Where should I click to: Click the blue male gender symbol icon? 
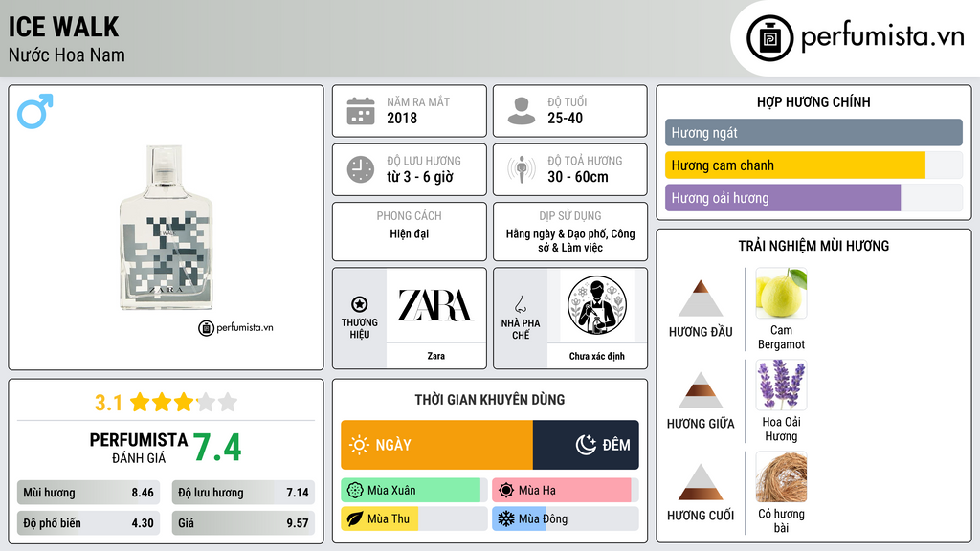(x=35, y=111)
